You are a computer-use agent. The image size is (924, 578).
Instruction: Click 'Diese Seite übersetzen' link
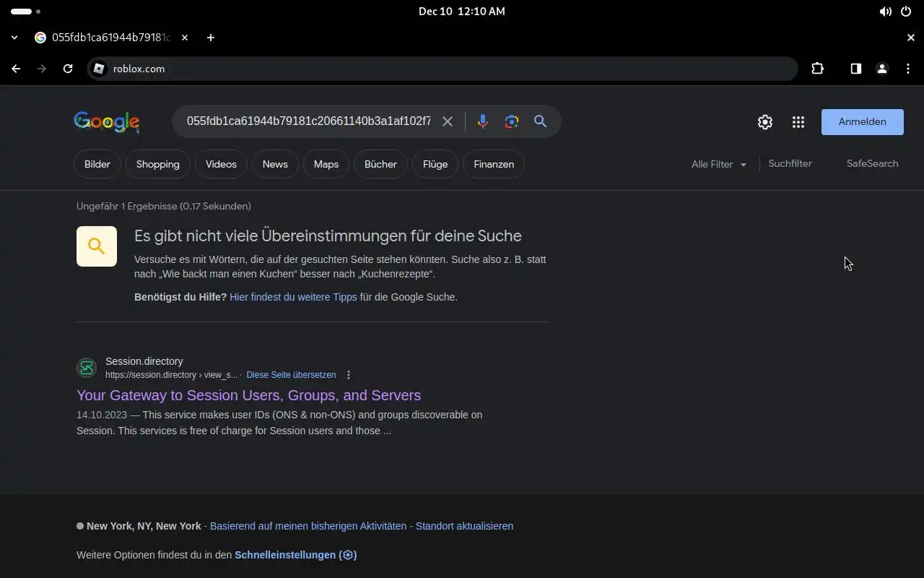click(x=291, y=375)
